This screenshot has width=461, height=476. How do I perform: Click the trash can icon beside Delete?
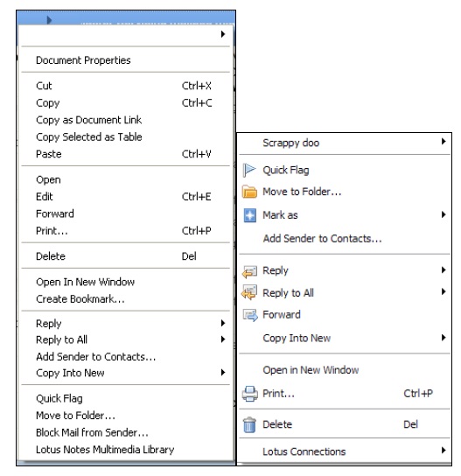coord(249,424)
